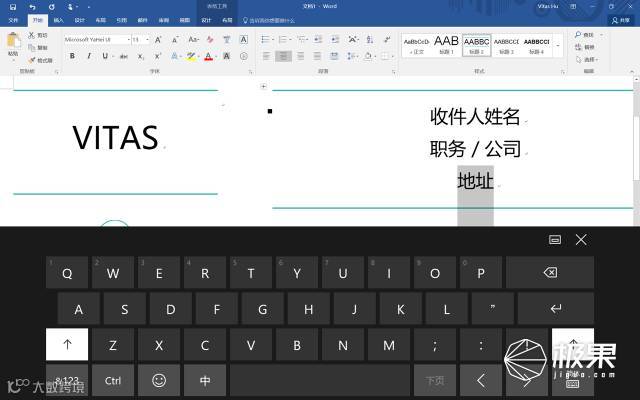Apply character border framed A icon

click(x=244, y=40)
